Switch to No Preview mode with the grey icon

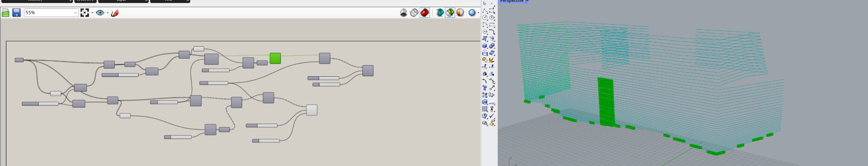404,13
